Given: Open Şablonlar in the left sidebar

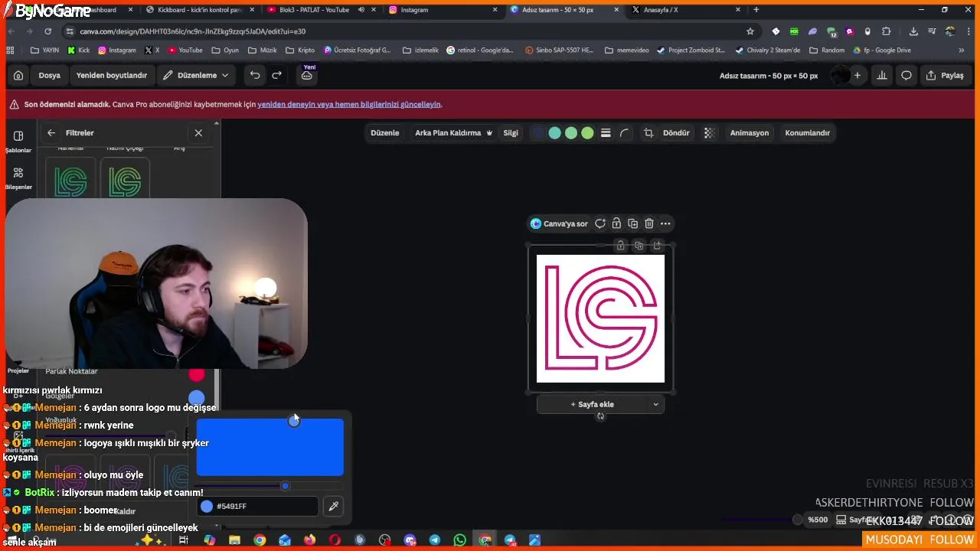Looking at the screenshot, I should coord(18,141).
